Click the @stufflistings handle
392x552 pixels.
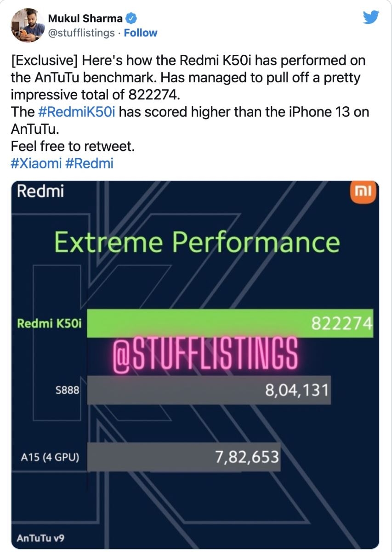81,33
